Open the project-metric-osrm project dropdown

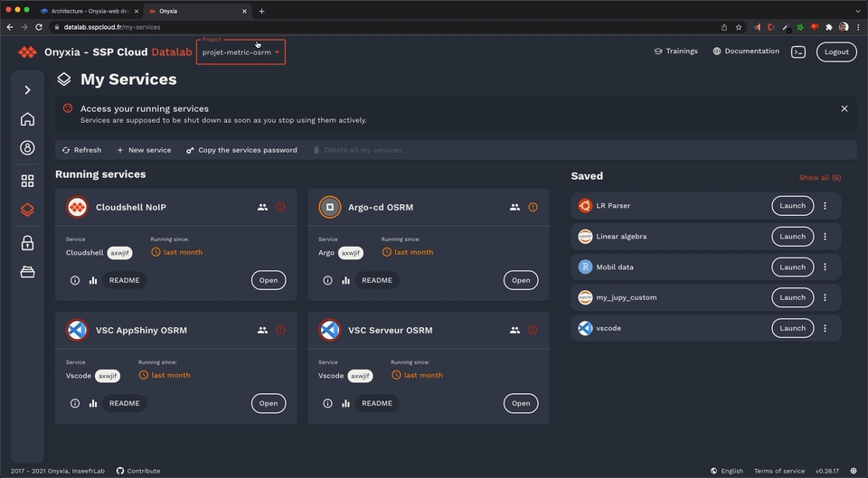(x=241, y=52)
